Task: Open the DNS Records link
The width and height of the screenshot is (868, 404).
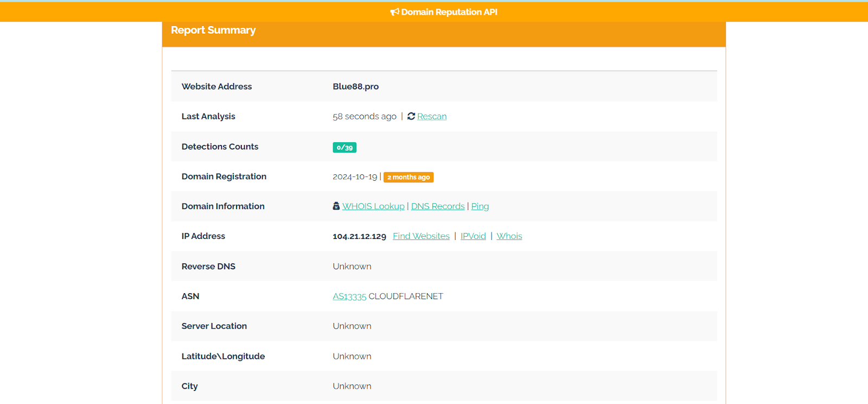Action: [438, 206]
